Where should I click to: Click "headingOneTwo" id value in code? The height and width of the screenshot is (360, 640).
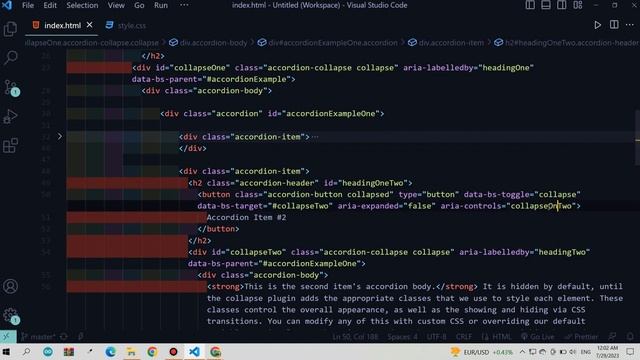[372, 183]
